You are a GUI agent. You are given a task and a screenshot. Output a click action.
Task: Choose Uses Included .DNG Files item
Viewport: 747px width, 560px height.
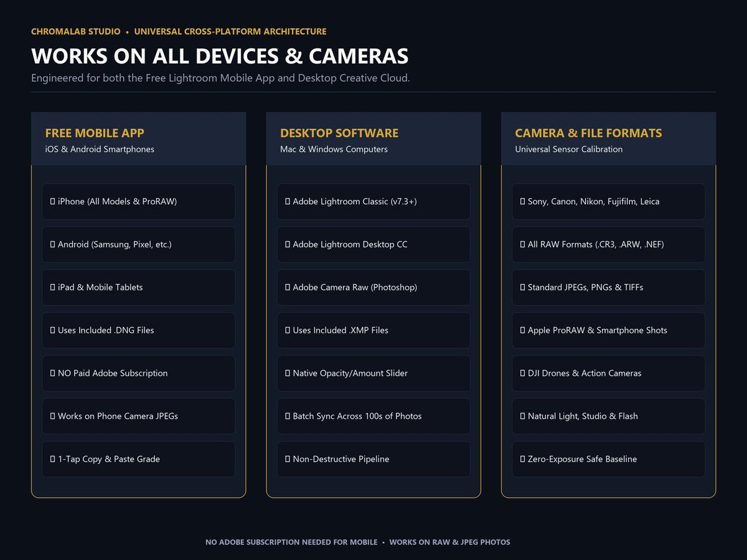tap(139, 330)
